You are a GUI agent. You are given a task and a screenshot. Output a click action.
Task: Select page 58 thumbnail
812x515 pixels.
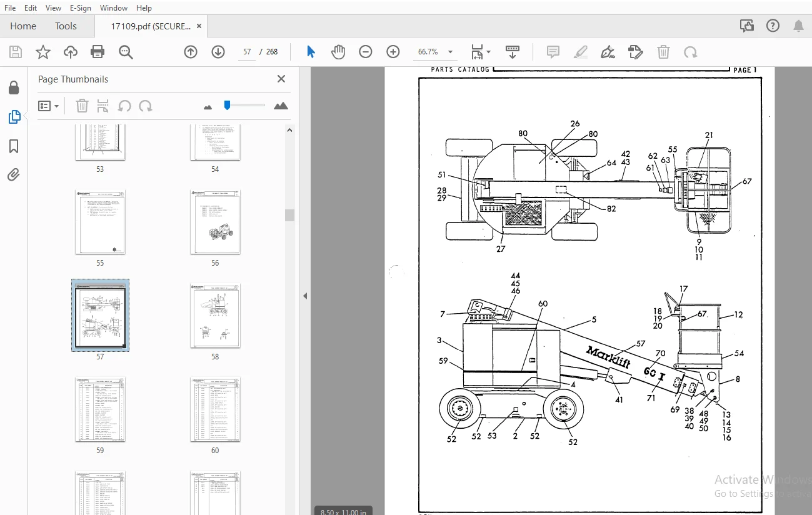click(x=215, y=316)
